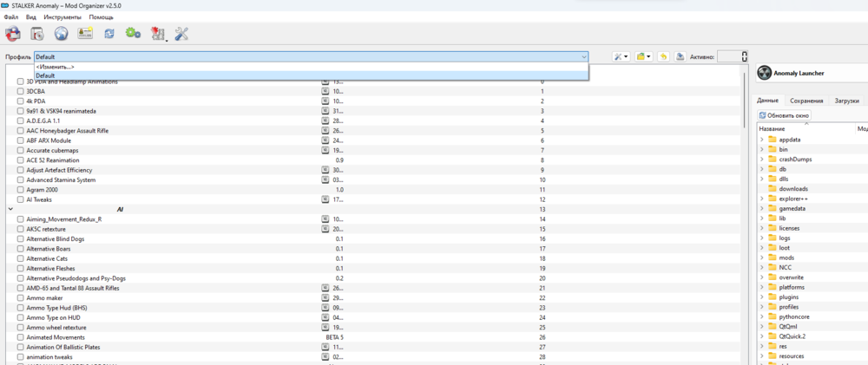The image size is (868, 365).
Task: Open the puzzle-piece tools plugin icon
Action: coord(158,35)
